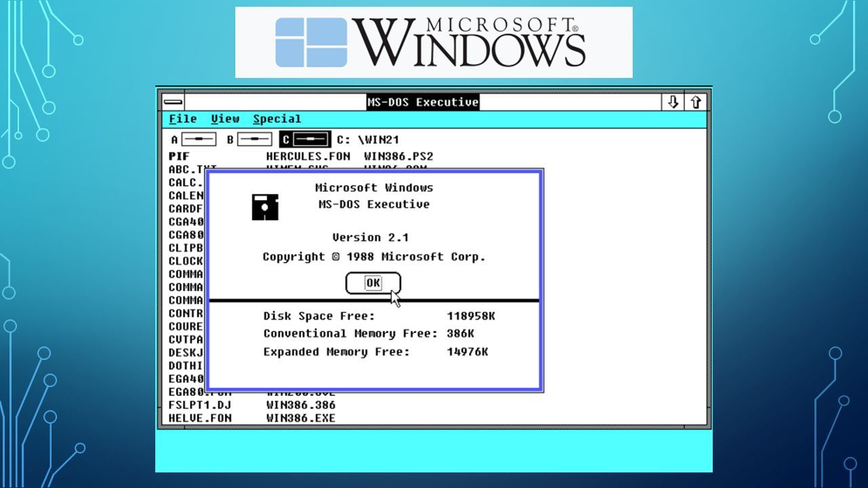Select the CARDF file entry
Image resolution: width=868 pixels, height=488 pixels.
[x=186, y=209]
